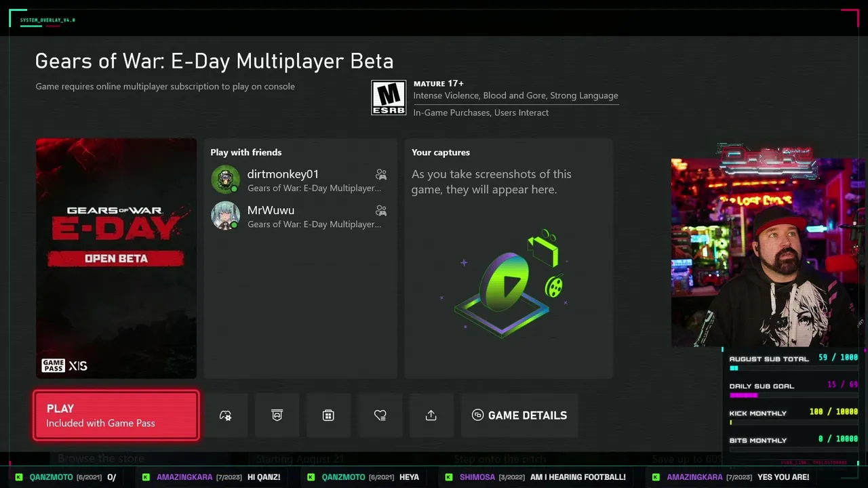Image resolution: width=868 pixels, height=488 pixels.
Task: Click the X|S console badge on the cover
Action: 78,366
